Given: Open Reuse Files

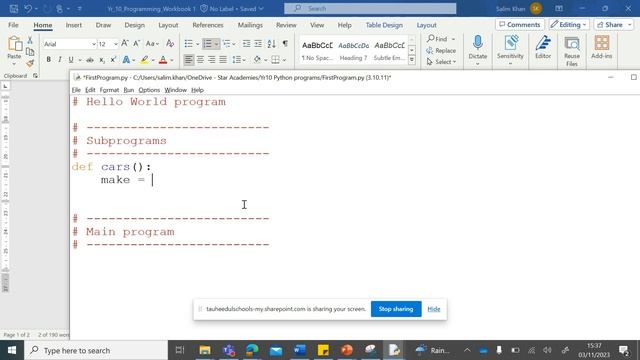Looking at the screenshot, I should 572,51.
